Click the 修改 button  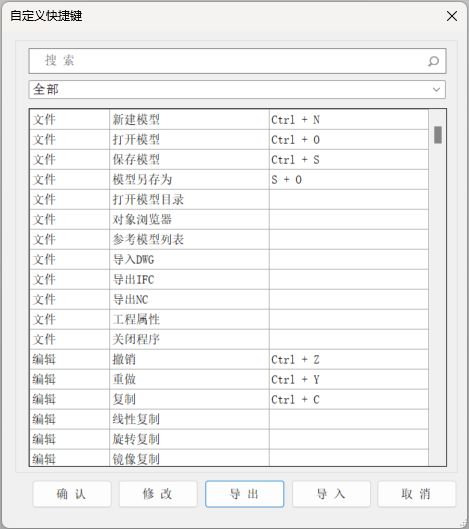tap(158, 494)
